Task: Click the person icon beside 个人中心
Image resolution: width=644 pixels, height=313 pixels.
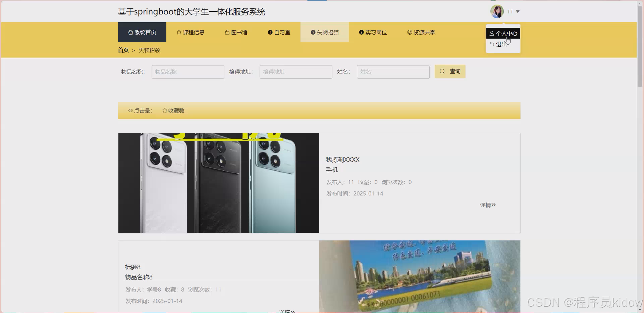Action: pos(492,33)
